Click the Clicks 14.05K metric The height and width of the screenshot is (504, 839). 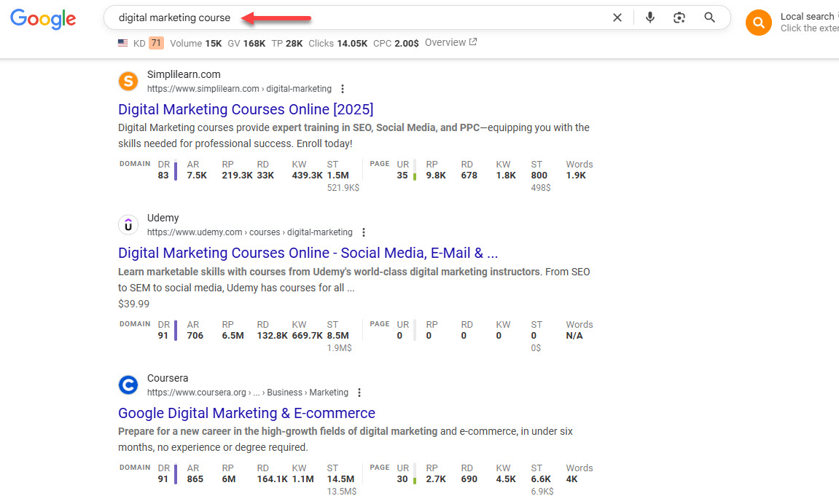(x=337, y=43)
